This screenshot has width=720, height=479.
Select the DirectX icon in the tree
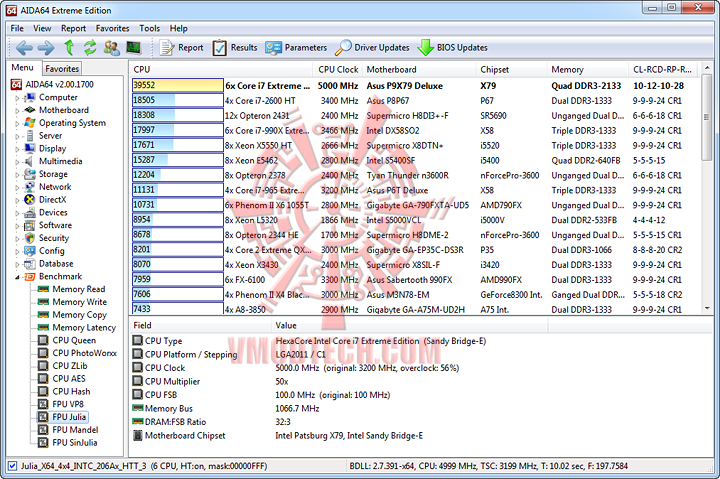(29, 200)
